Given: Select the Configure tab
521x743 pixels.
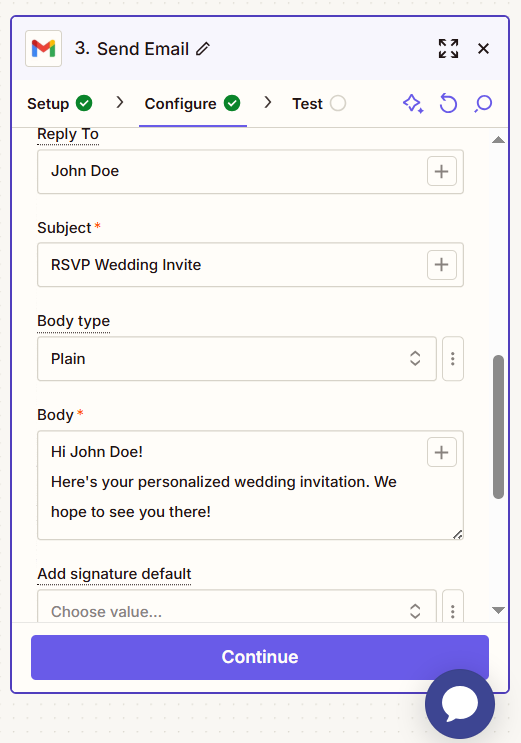Looking at the screenshot, I should [192, 103].
